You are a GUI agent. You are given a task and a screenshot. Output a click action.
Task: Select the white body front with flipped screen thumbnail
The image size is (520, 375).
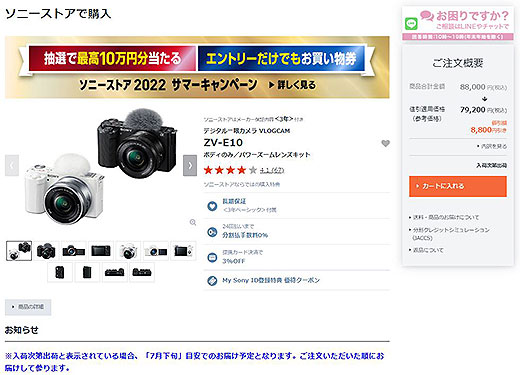pos(156,251)
